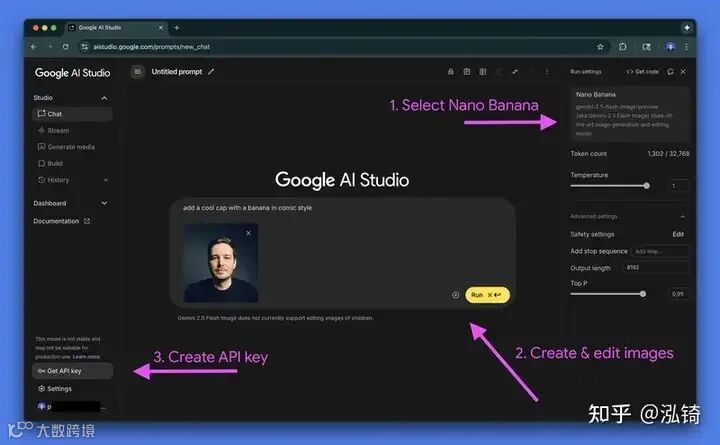
Task: Click the Token count value
Action: (x=668, y=153)
